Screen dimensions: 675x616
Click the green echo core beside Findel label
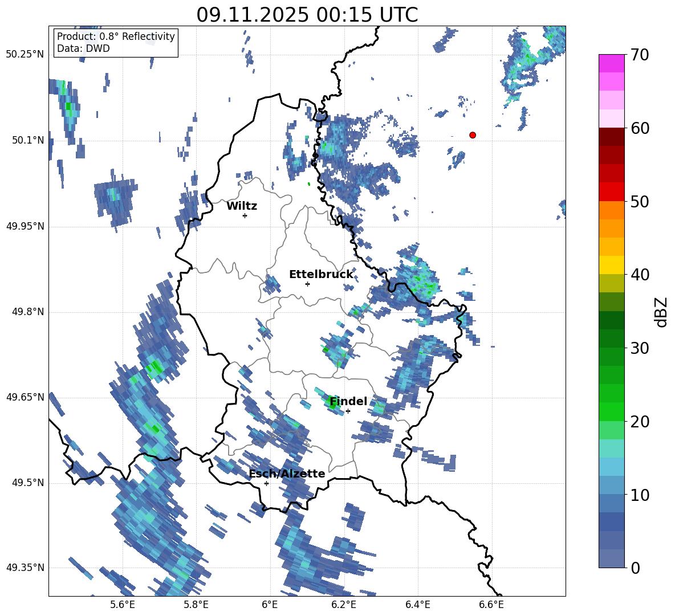331,403
